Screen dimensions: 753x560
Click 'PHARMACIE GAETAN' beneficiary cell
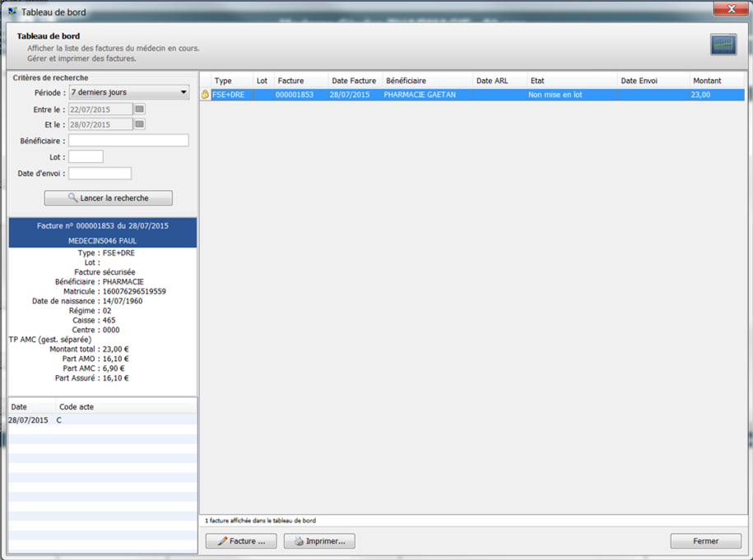tap(428, 95)
